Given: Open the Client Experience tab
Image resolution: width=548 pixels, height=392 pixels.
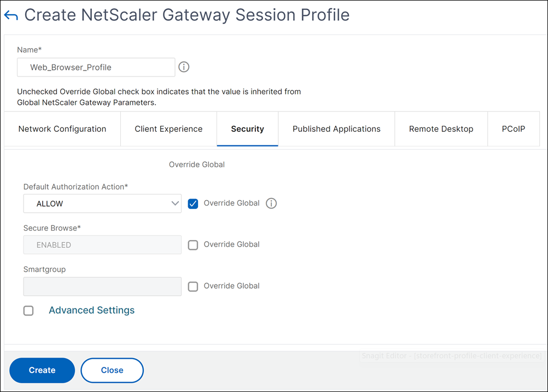Looking at the screenshot, I should [168, 129].
